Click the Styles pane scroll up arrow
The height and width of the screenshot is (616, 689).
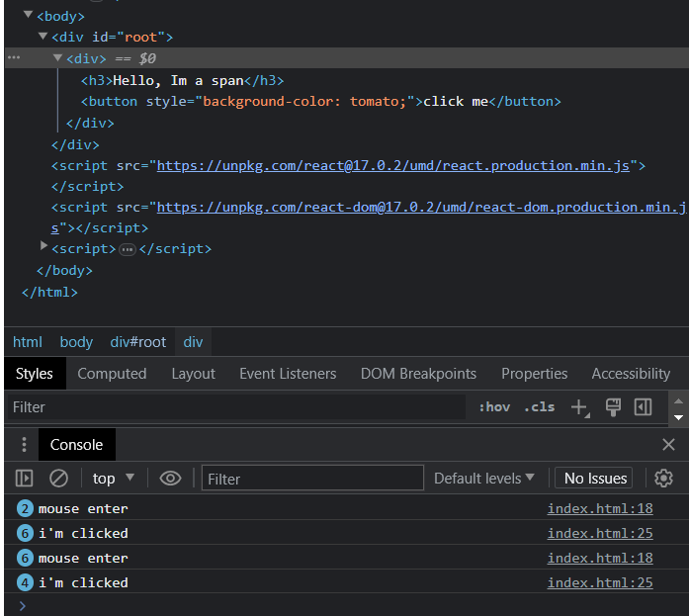tap(678, 400)
